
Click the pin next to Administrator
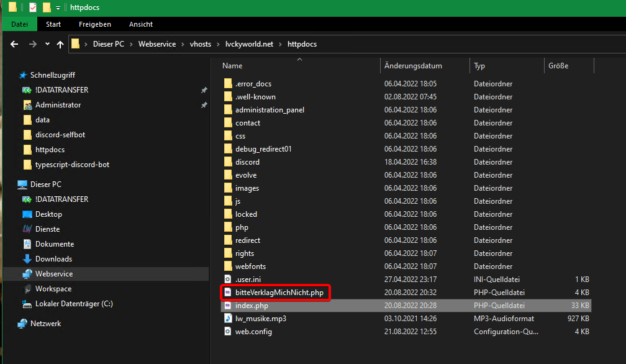204,105
